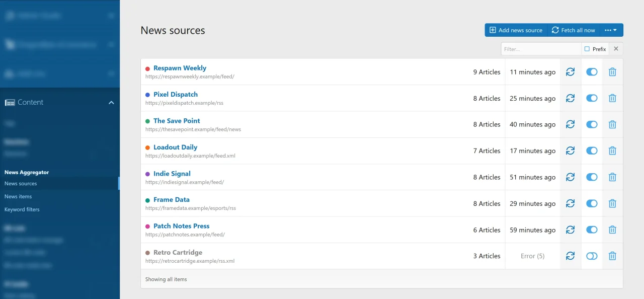
Task: Delete the Indie Signal source
Action: (x=612, y=177)
